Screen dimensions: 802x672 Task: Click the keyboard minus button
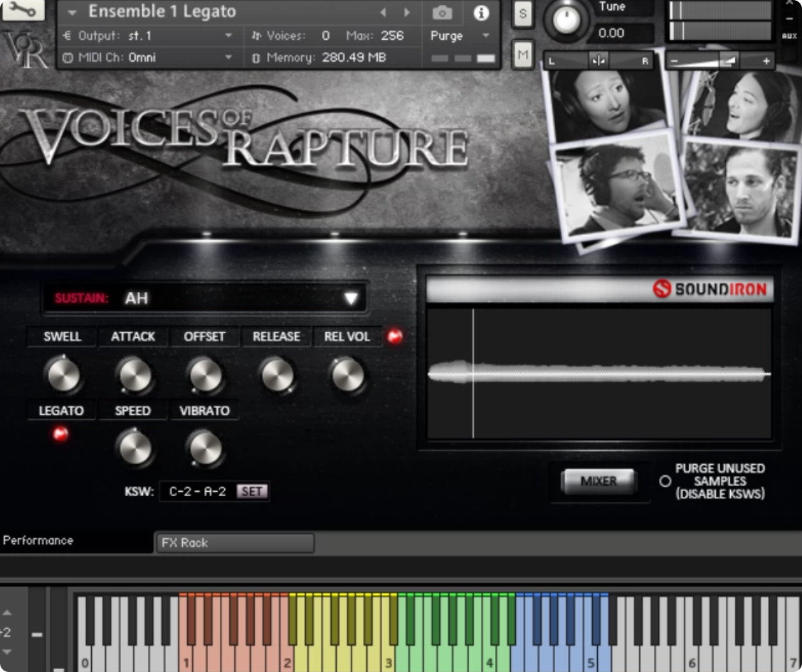point(37,634)
